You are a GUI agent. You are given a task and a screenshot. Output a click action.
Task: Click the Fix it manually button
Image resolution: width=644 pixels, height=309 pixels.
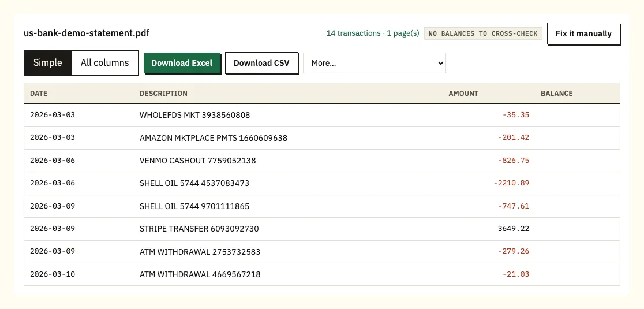pyautogui.click(x=583, y=33)
